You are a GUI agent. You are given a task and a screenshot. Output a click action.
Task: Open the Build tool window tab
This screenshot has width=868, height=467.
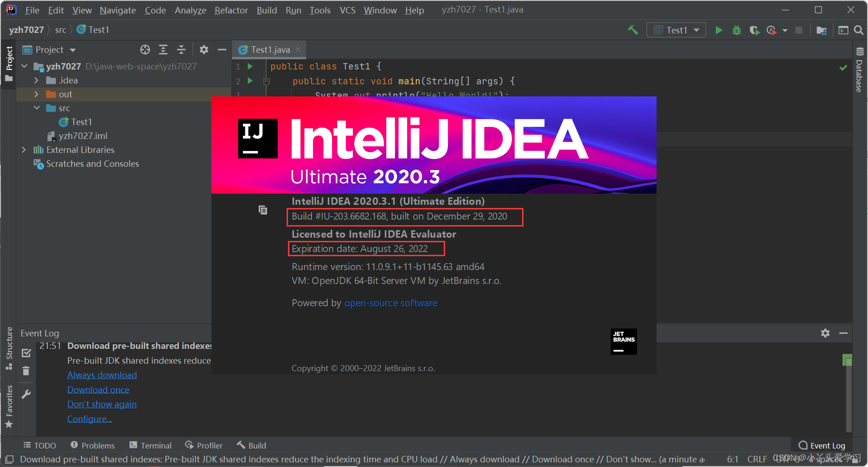click(251, 445)
